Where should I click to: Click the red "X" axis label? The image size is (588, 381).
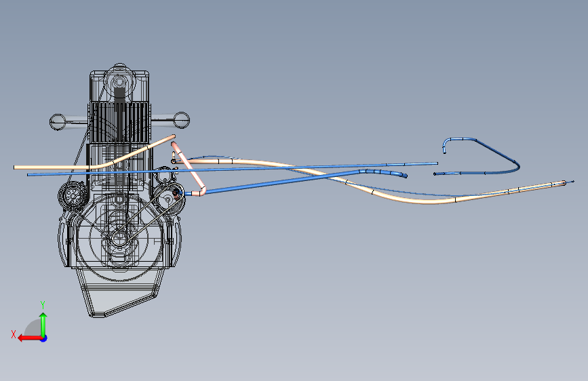[14, 334]
